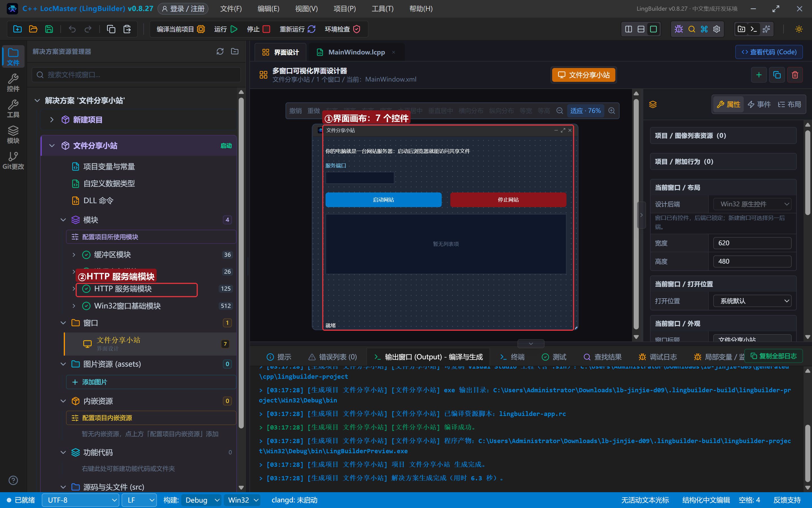This screenshot has width=812, height=508.
Task: Open the 控件 sidebar panel
Action: (13, 82)
